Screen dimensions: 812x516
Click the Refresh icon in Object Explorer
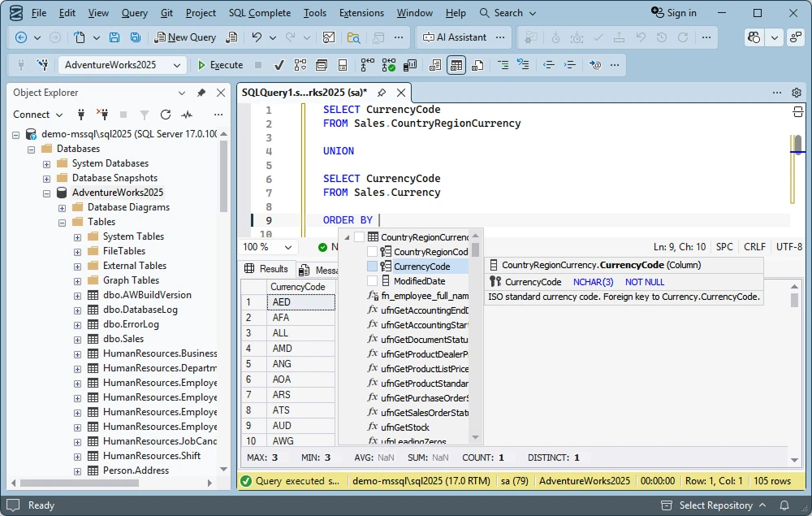(166, 115)
